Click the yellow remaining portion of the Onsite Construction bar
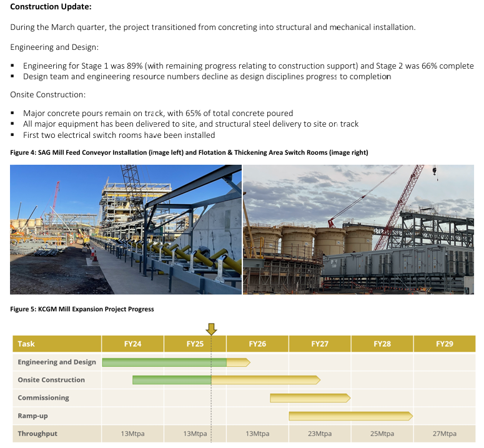Viewport: 484px width, 448px height. coord(265,380)
